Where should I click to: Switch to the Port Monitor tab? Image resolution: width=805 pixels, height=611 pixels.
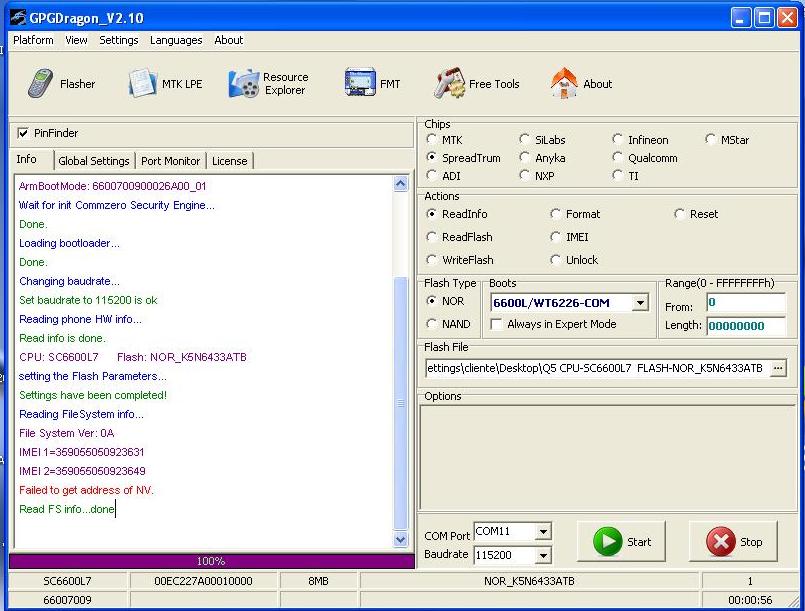170,161
